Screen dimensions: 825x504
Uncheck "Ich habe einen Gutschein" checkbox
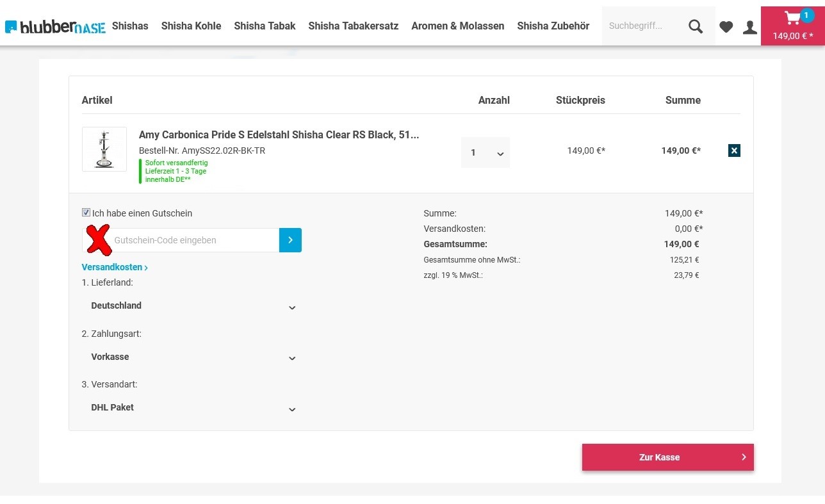86,213
